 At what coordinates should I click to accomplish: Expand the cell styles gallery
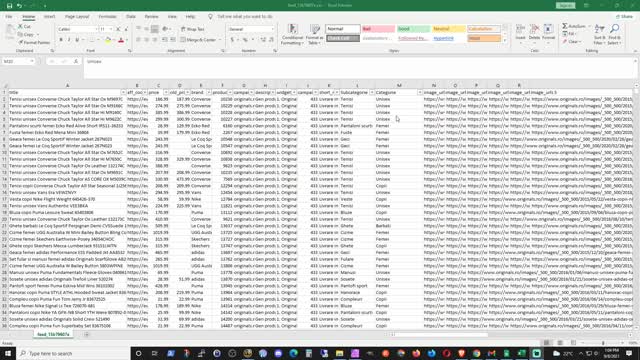pyautogui.click(x=505, y=40)
